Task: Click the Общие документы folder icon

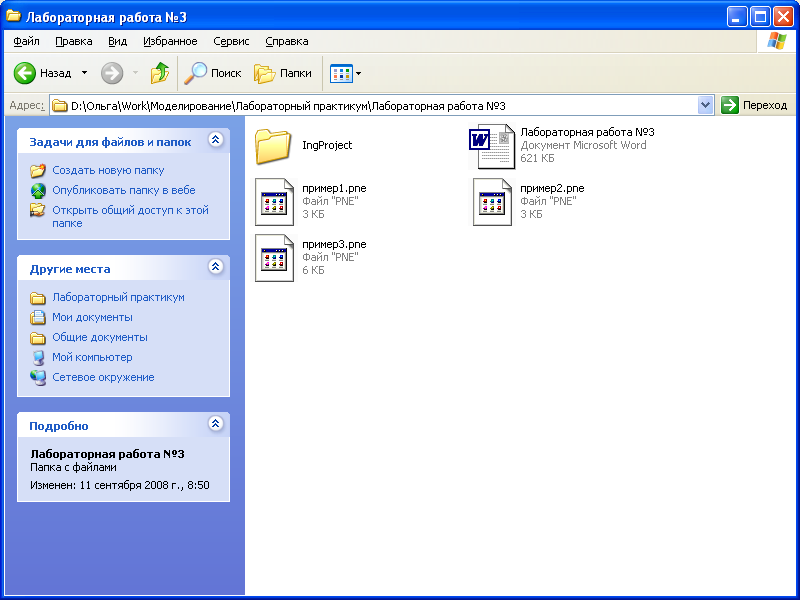Action: click(x=38, y=337)
